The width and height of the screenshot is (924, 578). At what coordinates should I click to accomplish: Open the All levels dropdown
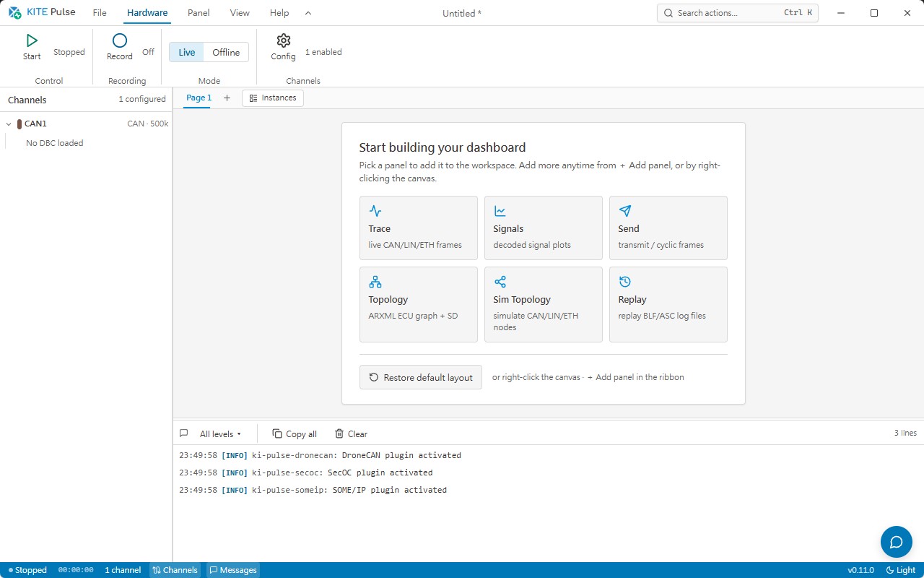(x=220, y=434)
